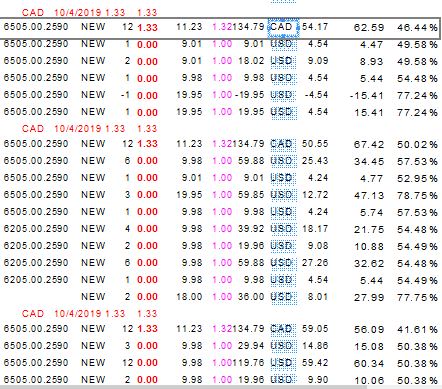Select the 25.43 cell
This screenshot has width=442, height=389.
tap(315, 161)
